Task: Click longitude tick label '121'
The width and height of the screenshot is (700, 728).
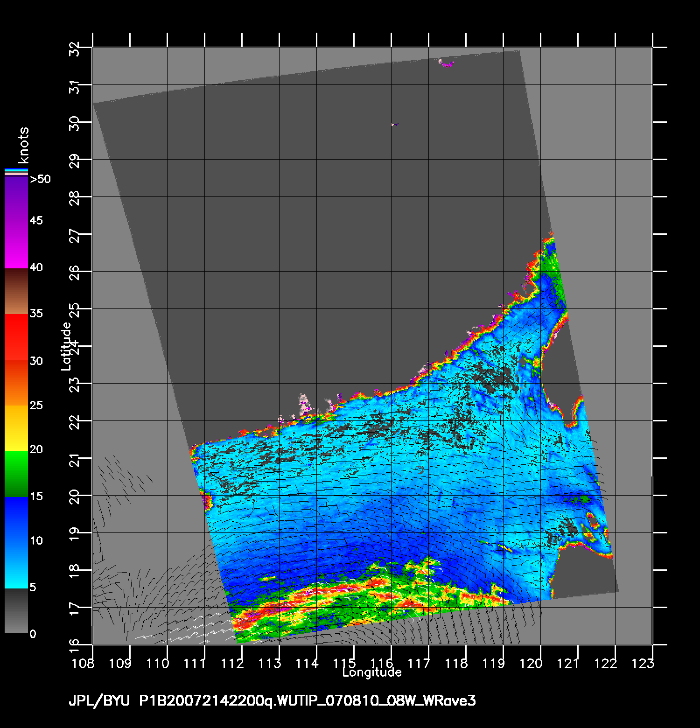Action: pos(568,663)
